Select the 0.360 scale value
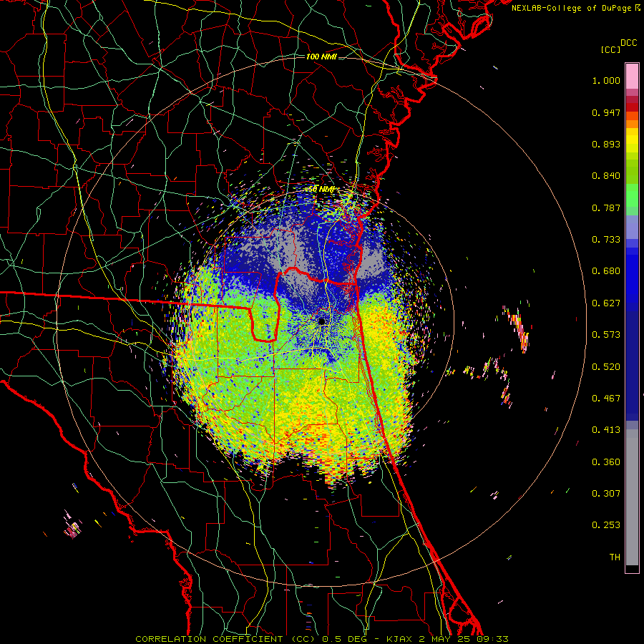 point(606,462)
